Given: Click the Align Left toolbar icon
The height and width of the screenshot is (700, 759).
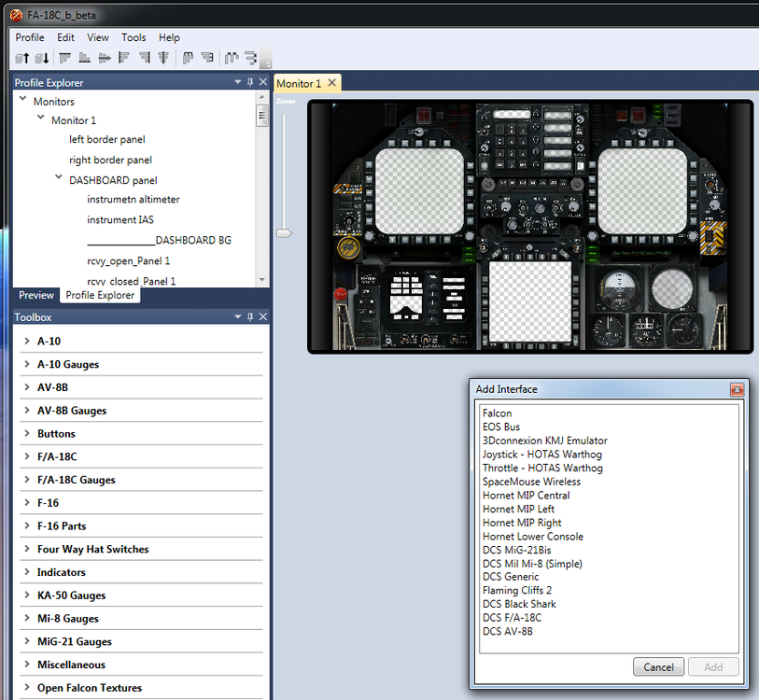Looking at the screenshot, I should pos(123,58).
